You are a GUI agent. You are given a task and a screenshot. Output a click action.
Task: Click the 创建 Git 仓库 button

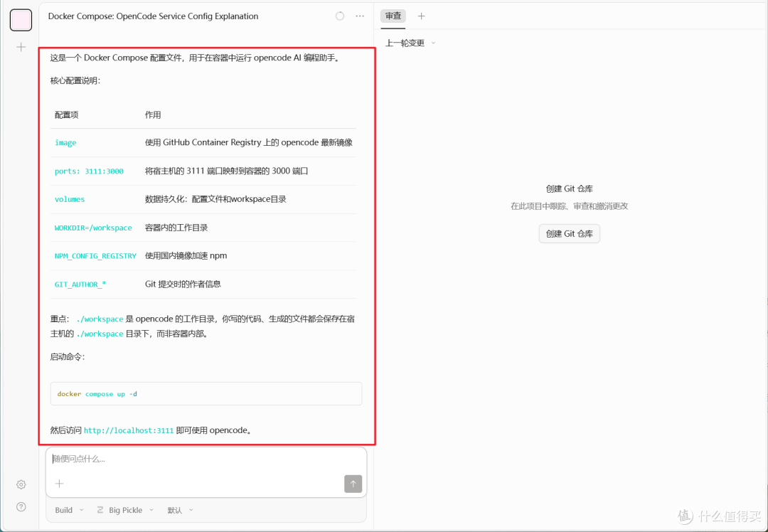click(569, 234)
